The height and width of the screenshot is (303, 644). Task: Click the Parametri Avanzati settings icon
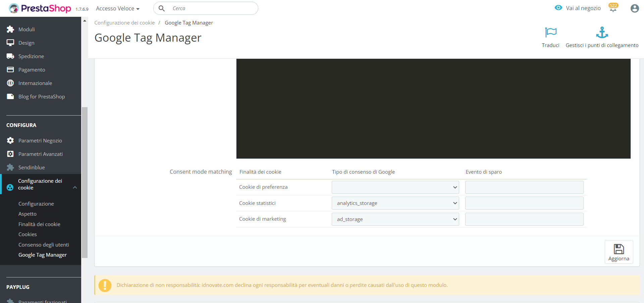[10, 154]
